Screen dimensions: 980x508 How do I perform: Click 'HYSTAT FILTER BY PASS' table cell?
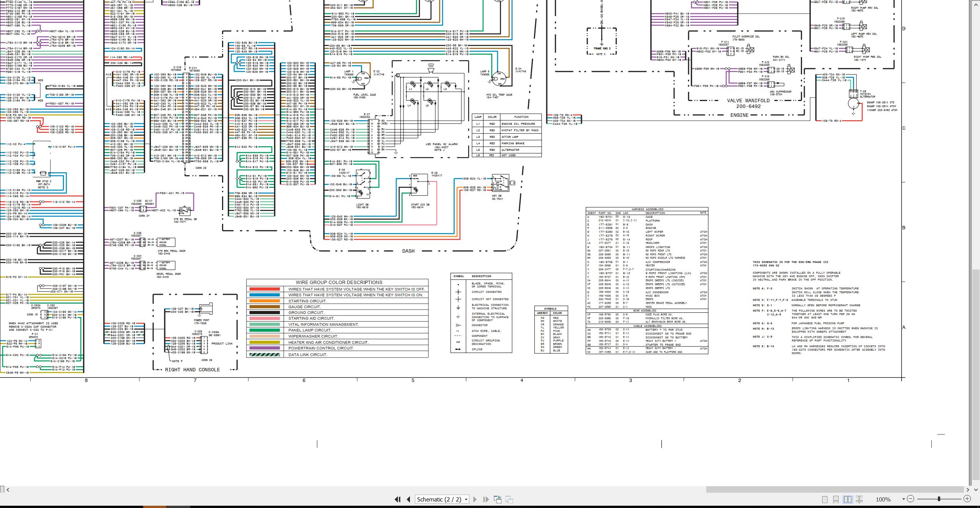tap(519, 131)
